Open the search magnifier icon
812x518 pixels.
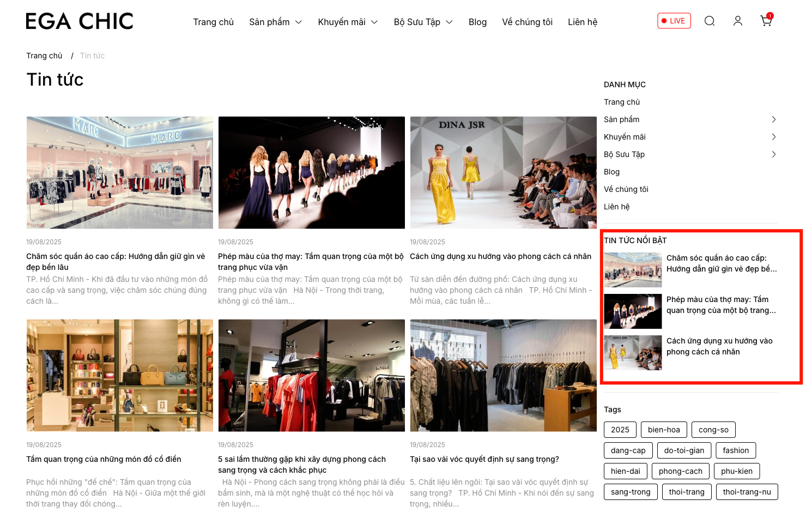click(709, 21)
